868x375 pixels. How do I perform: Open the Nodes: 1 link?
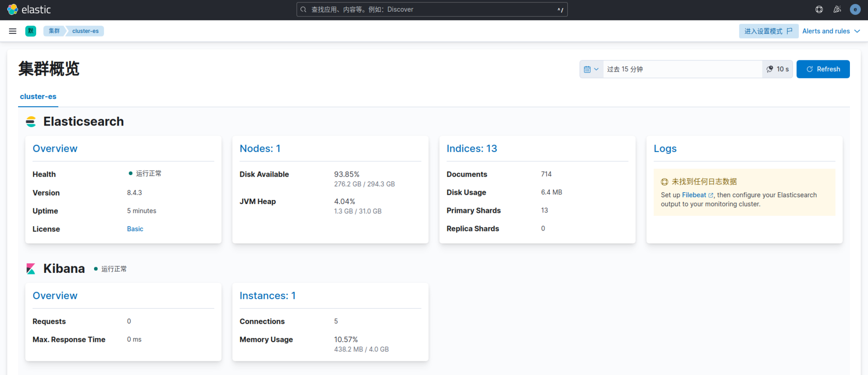(260, 148)
